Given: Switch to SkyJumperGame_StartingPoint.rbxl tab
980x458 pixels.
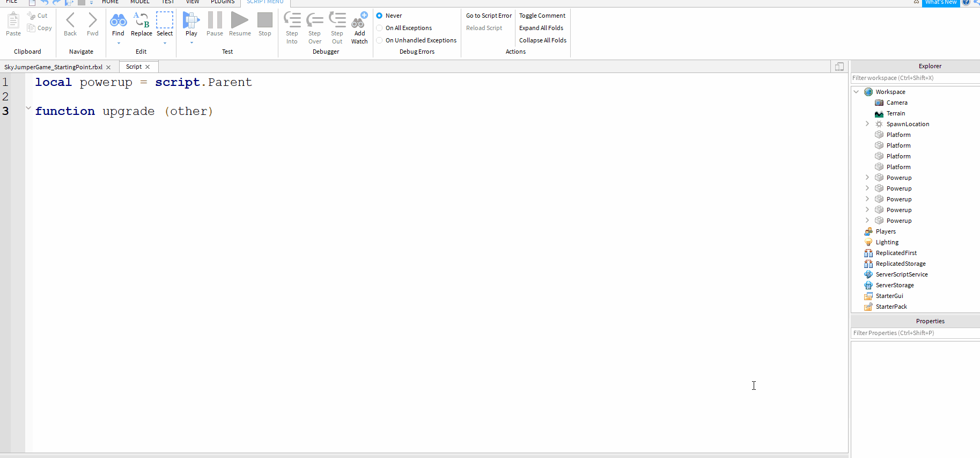Looking at the screenshot, I should (53, 67).
